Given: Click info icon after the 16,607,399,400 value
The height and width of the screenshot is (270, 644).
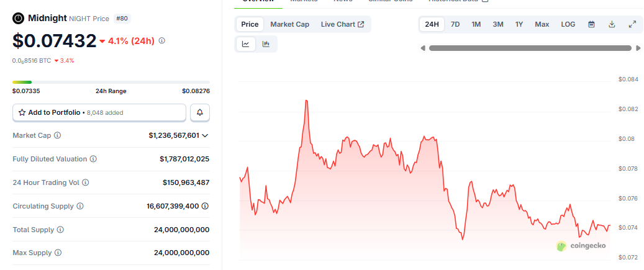Looking at the screenshot, I should [205, 206].
